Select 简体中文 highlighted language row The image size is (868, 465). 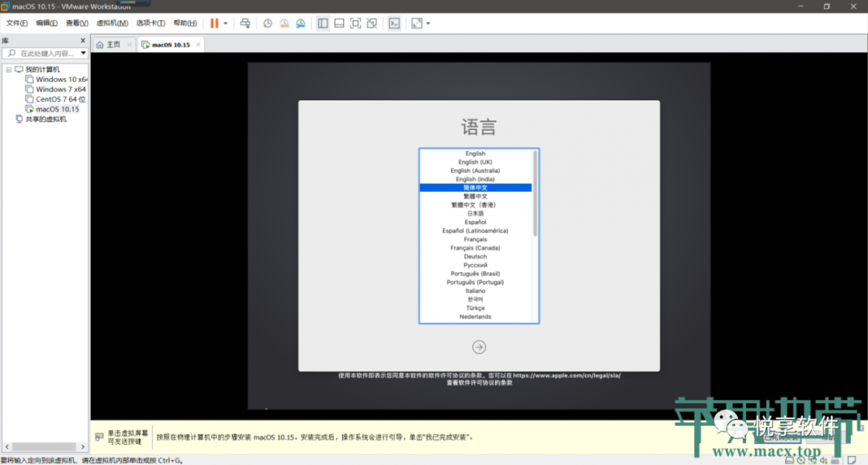point(476,188)
